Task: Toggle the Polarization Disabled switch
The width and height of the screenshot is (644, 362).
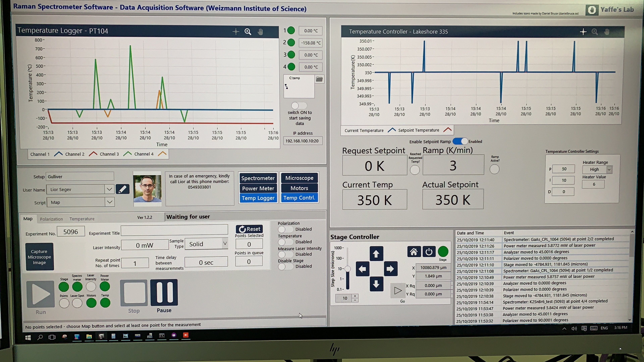Action: click(x=285, y=229)
